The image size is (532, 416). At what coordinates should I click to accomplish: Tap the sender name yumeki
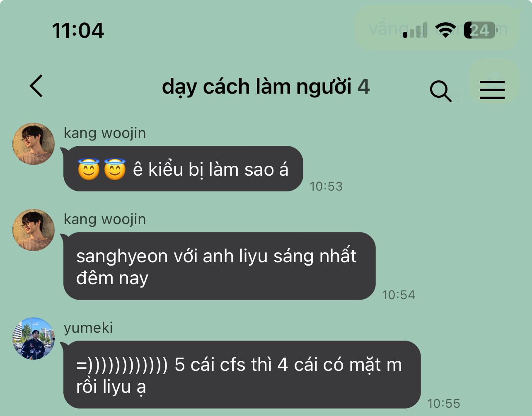click(x=88, y=328)
